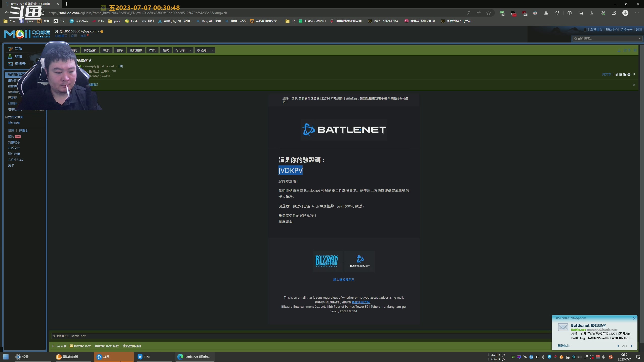Click 回复全部 reply-all button
Screen dimensions: 644x362
(x=90, y=50)
